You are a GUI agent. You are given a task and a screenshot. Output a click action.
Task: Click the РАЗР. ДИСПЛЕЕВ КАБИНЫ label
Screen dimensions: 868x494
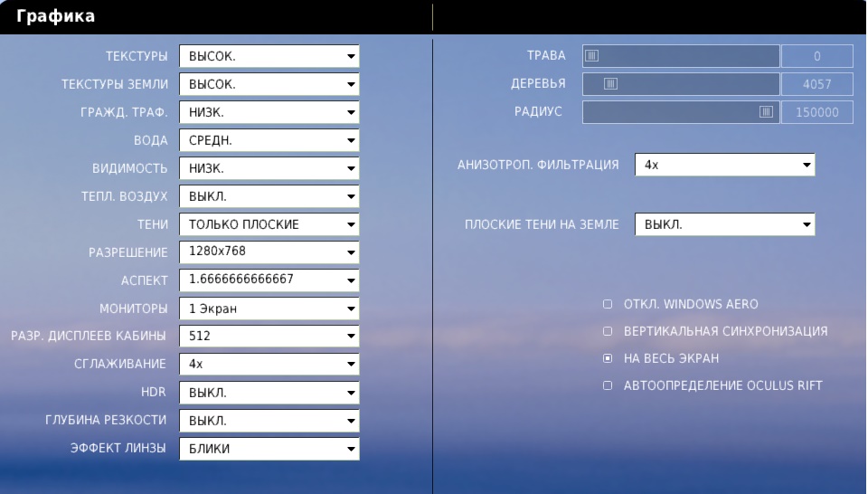[x=89, y=337]
